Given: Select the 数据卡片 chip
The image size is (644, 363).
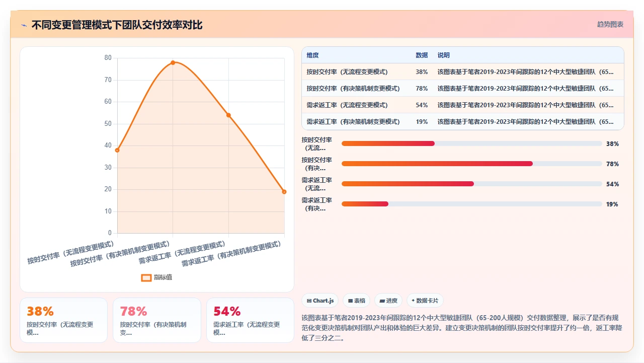Looking at the screenshot, I should coord(425,301).
